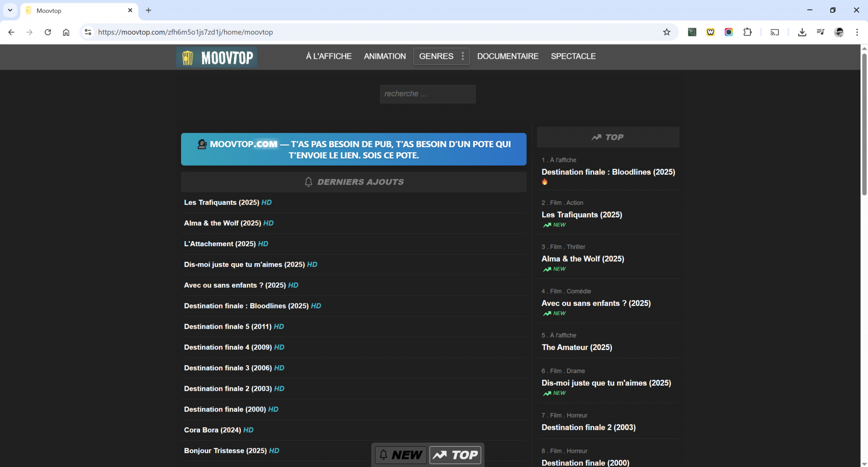Open the media control icon
868x467 pixels.
[x=821, y=32]
